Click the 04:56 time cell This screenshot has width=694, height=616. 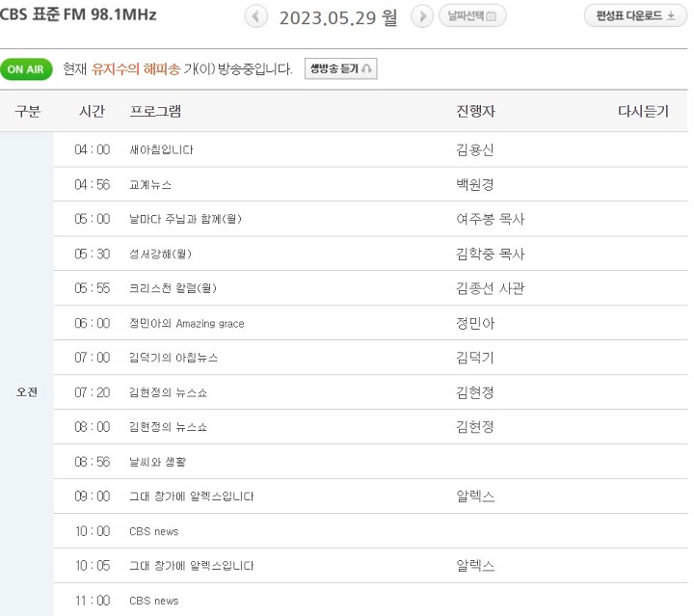point(93,184)
